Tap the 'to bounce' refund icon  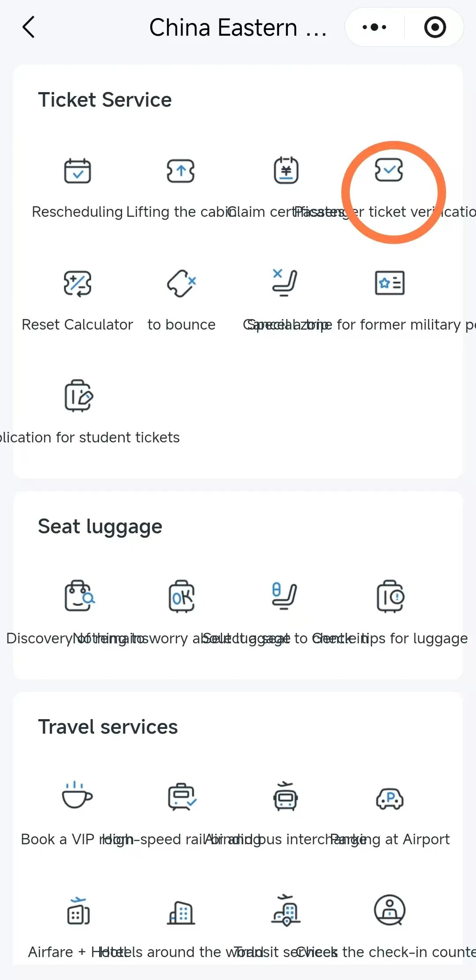point(181,283)
